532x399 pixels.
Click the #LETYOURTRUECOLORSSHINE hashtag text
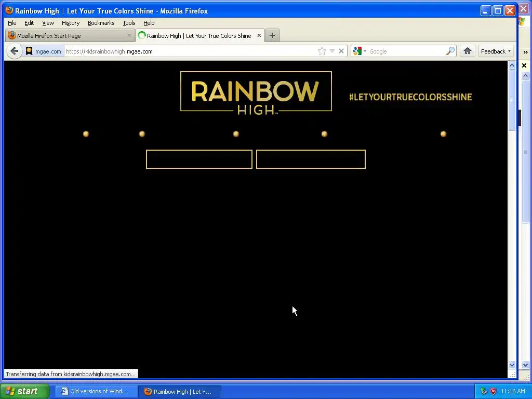(x=410, y=97)
